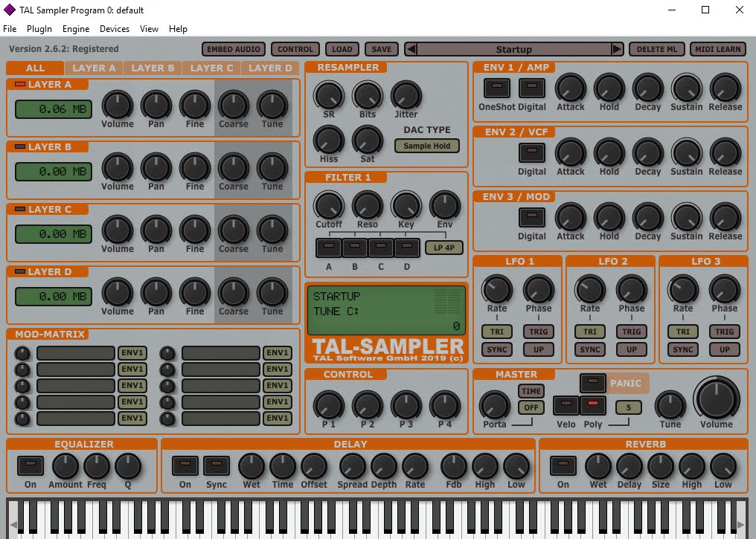This screenshot has width=756, height=539.
Task: Click the Reverb Size knob
Action: pos(661,466)
